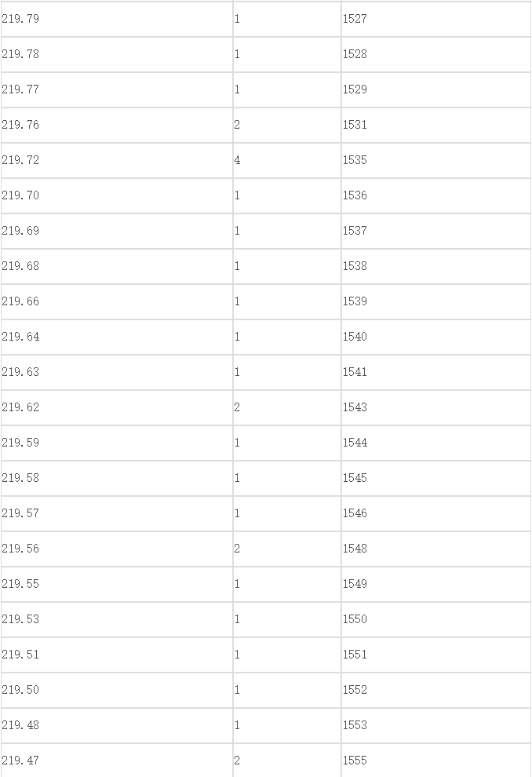Click the score cell 219.79
The width and height of the screenshot is (532, 777).
[x=117, y=19]
